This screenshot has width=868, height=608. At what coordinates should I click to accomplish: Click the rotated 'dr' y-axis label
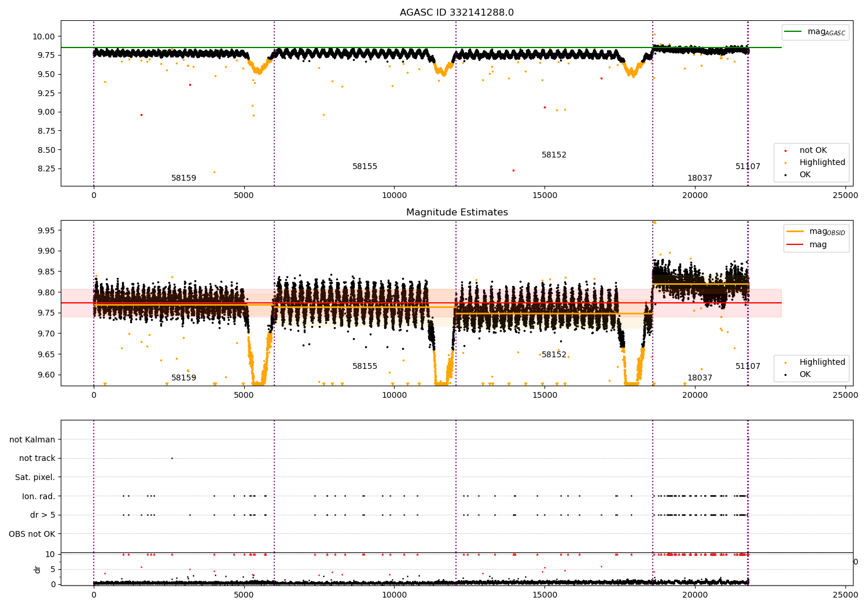(38, 570)
